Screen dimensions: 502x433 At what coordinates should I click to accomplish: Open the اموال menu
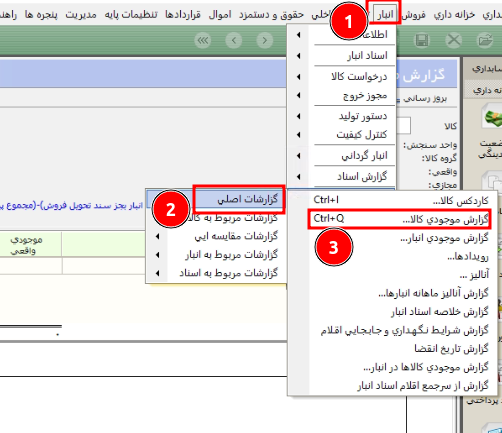[x=220, y=14]
